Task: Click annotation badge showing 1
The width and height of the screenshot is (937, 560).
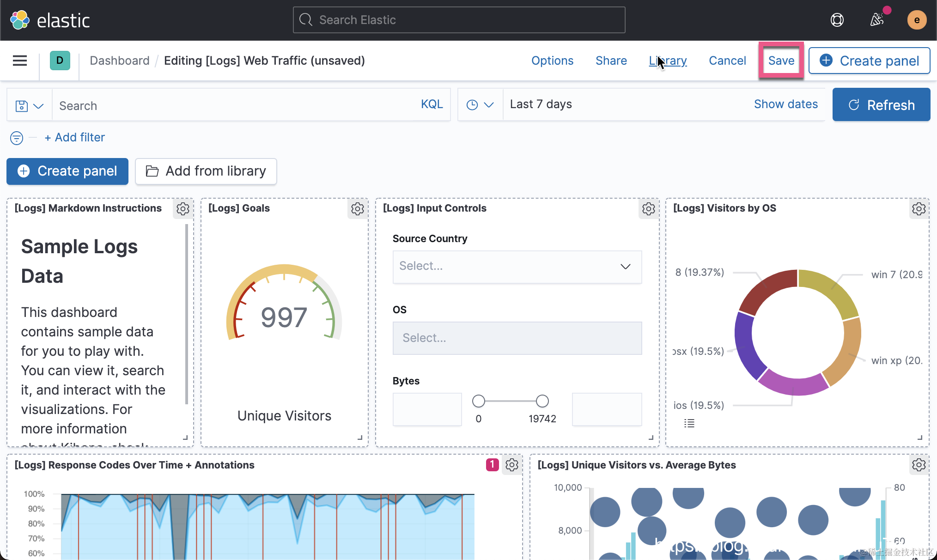Action: 492,464
